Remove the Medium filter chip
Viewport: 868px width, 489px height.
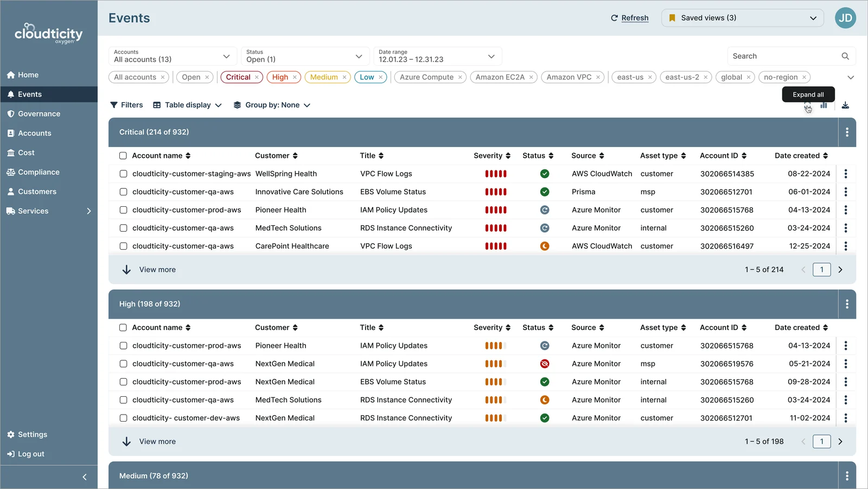pos(344,77)
